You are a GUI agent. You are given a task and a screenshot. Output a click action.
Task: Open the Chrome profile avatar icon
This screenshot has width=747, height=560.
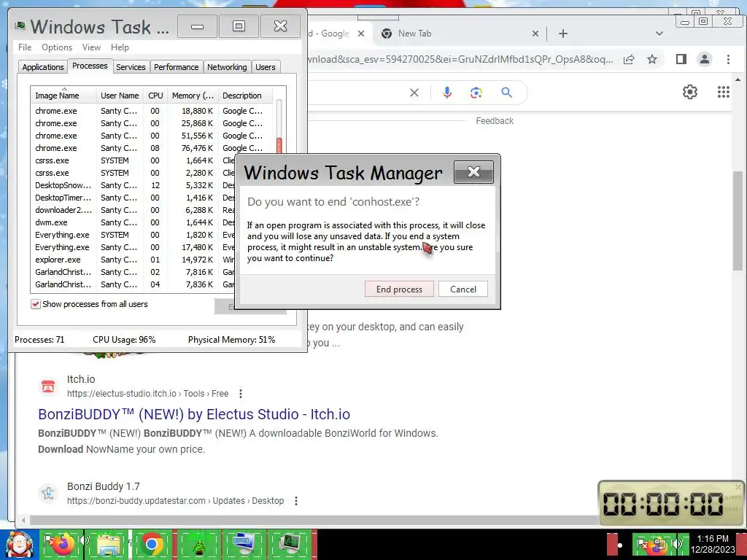pyautogui.click(x=705, y=59)
